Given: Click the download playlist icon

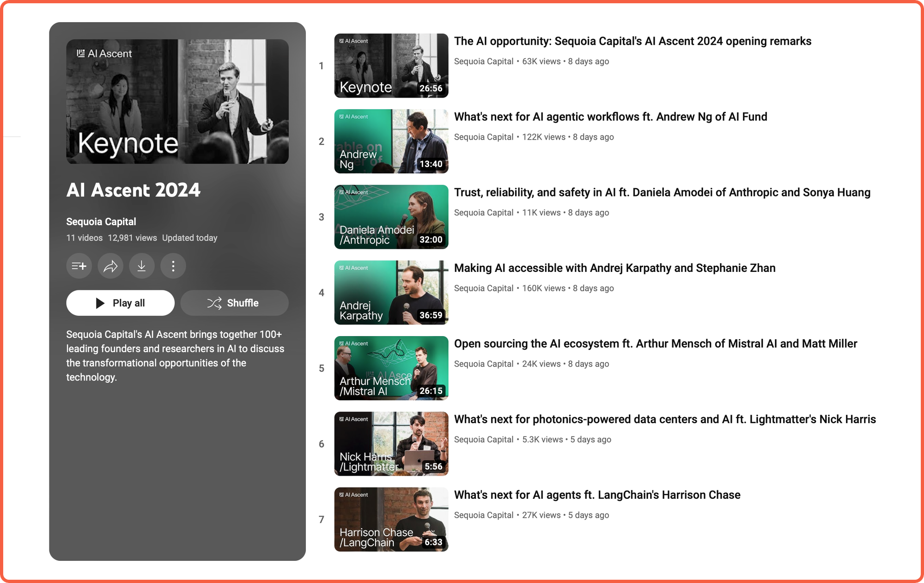Looking at the screenshot, I should click(142, 266).
